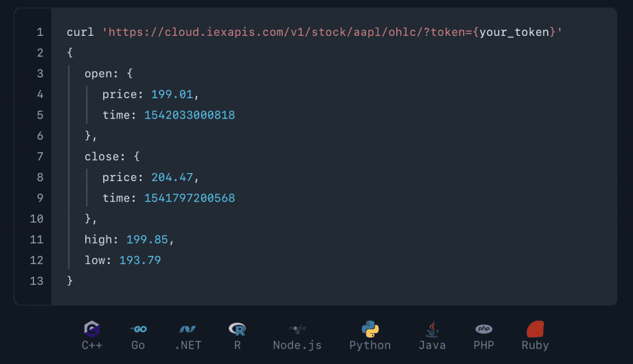Image resolution: width=633 pixels, height=364 pixels.
Task: Click the "Python" text label
Action: click(x=370, y=345)
